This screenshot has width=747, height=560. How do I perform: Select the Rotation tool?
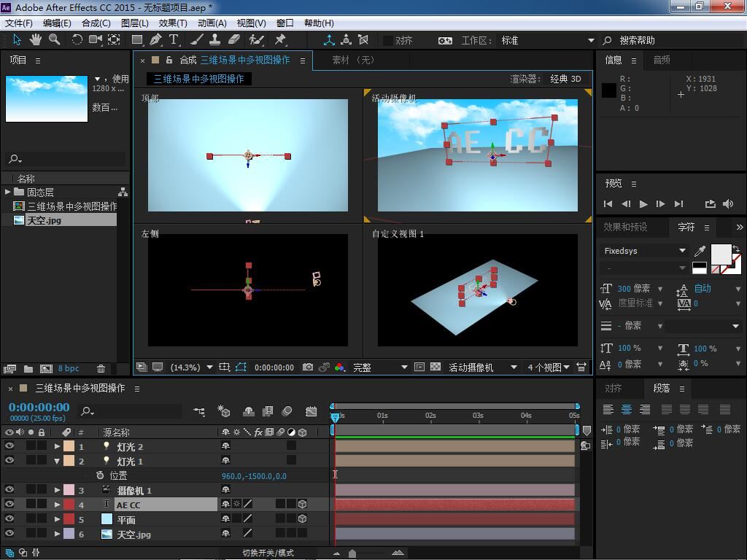tap(77, 40)
